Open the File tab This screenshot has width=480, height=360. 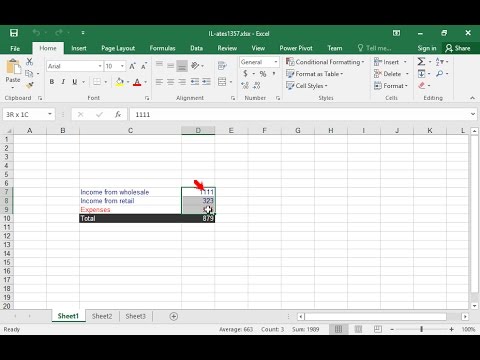(x=15, y=48)
